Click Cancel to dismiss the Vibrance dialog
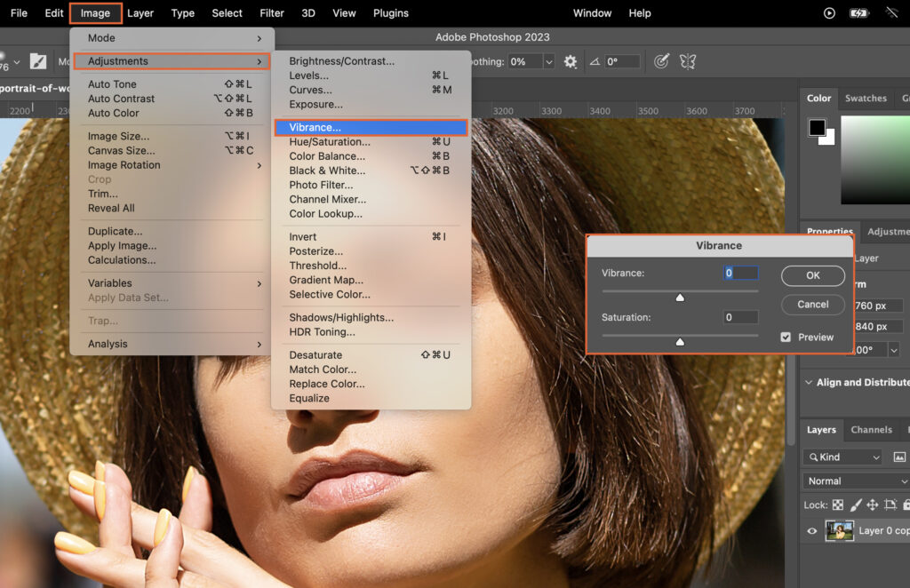 click(811, 304)
